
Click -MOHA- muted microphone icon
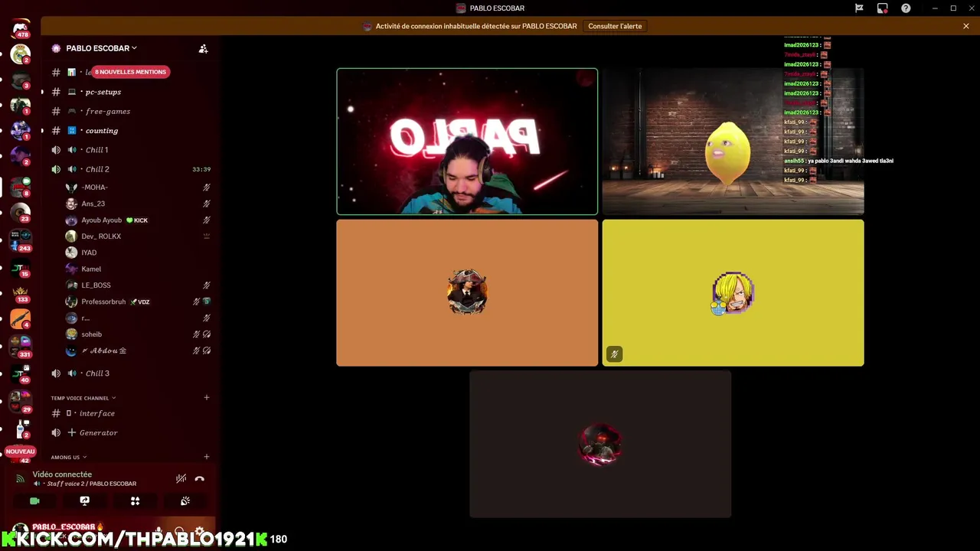click(207, 187)
